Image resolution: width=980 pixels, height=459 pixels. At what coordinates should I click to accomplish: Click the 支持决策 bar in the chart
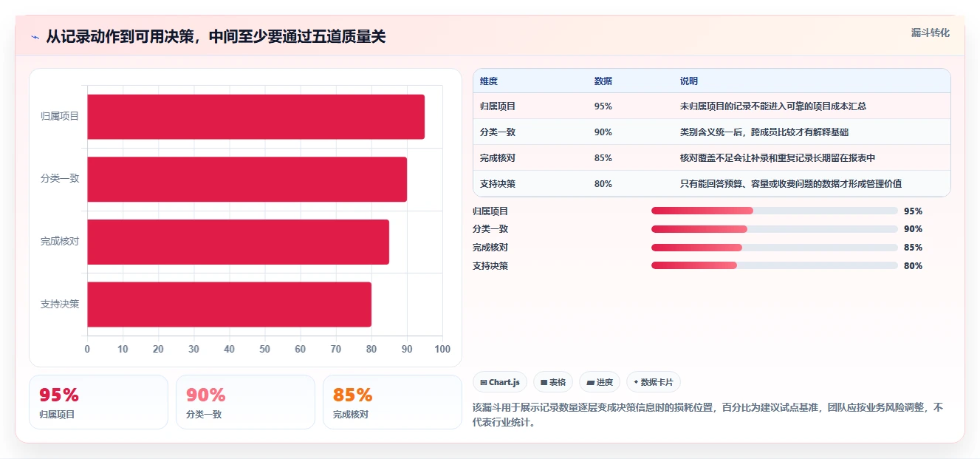click(229, 304)
